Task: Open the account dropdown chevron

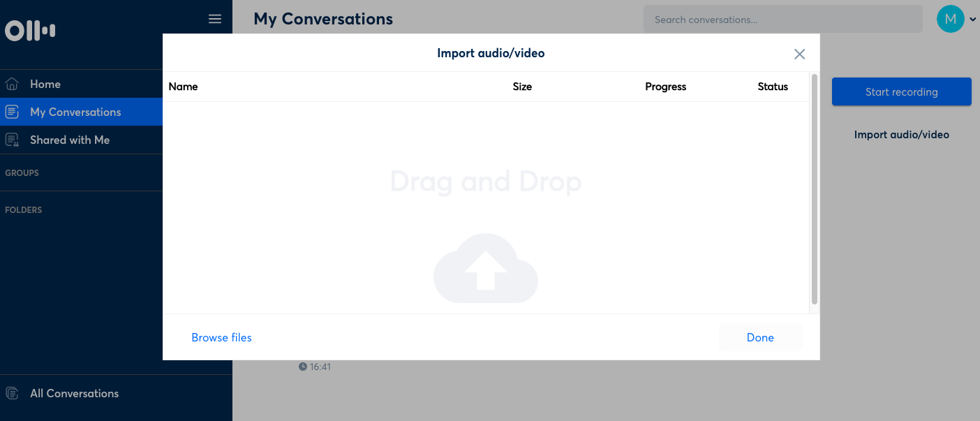Action: [x=972, y=19]
